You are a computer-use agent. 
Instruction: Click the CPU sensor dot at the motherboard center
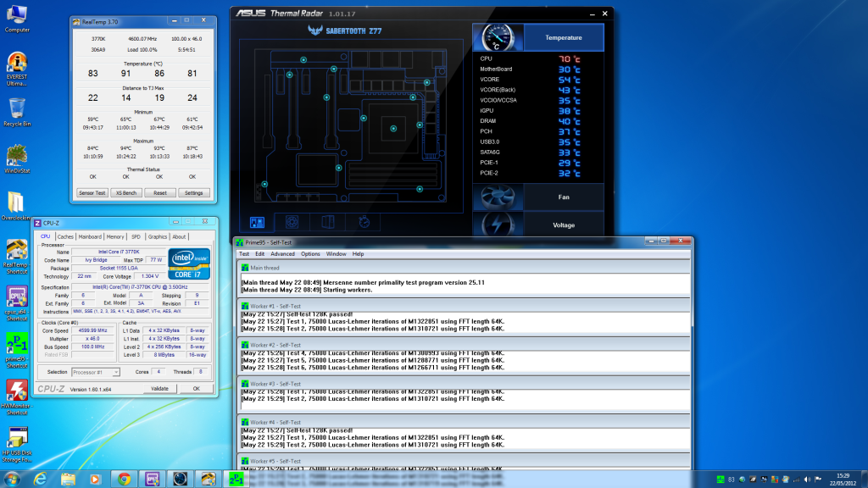pos(393,128)
